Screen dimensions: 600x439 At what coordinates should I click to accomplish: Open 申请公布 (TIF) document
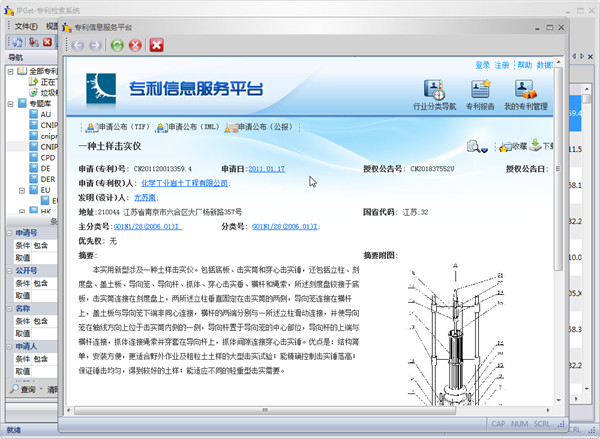(117, 127)
